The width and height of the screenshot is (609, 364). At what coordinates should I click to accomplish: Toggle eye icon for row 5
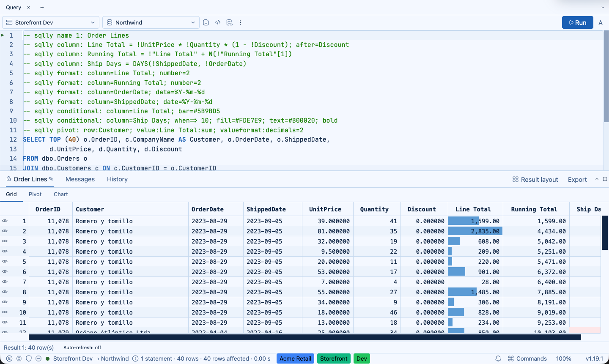point(5,262)
